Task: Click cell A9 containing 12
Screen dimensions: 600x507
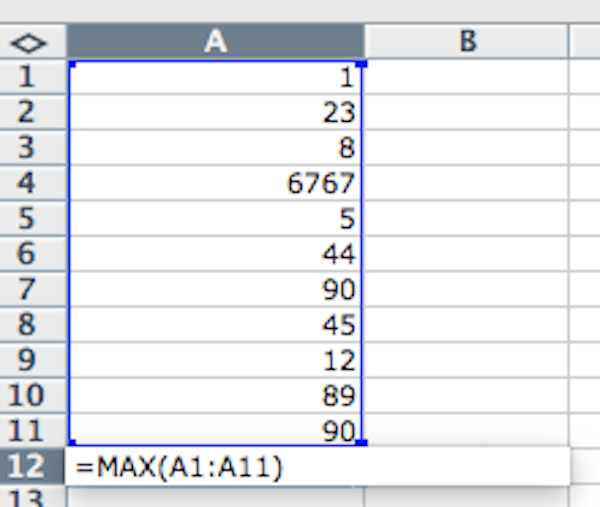Action: [216, 360]
